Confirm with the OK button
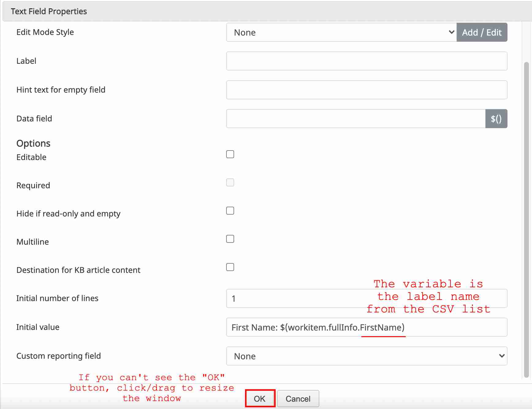Image resolution: width=532 pixels, height=409 pixels. pos(260,399)
